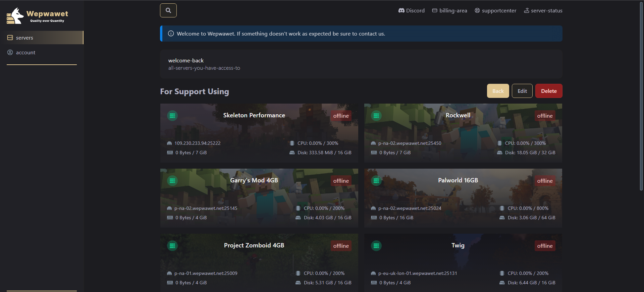
Task: Click the Edit button
Action: pos(522,91)
